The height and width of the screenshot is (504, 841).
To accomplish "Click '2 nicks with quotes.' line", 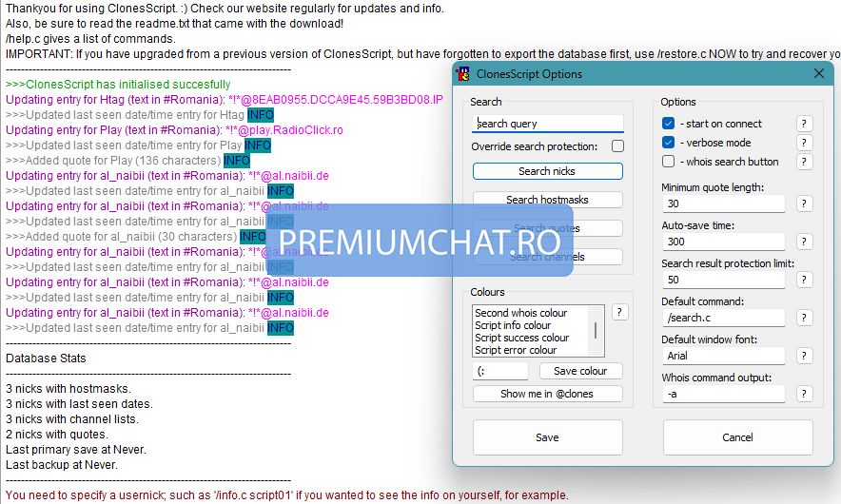I will click(57, 435).
